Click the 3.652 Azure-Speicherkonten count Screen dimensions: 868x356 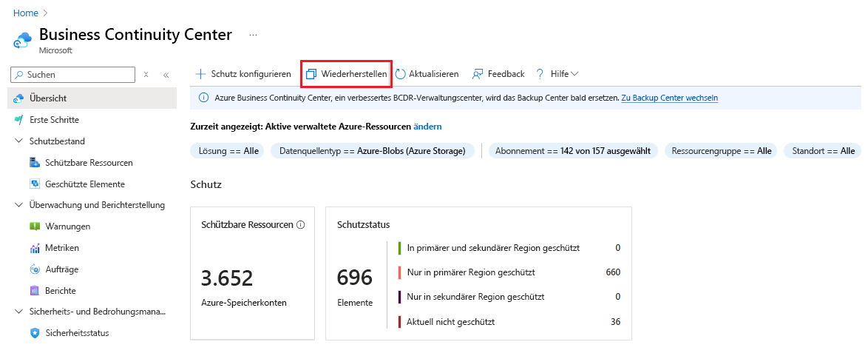(226, 278)
